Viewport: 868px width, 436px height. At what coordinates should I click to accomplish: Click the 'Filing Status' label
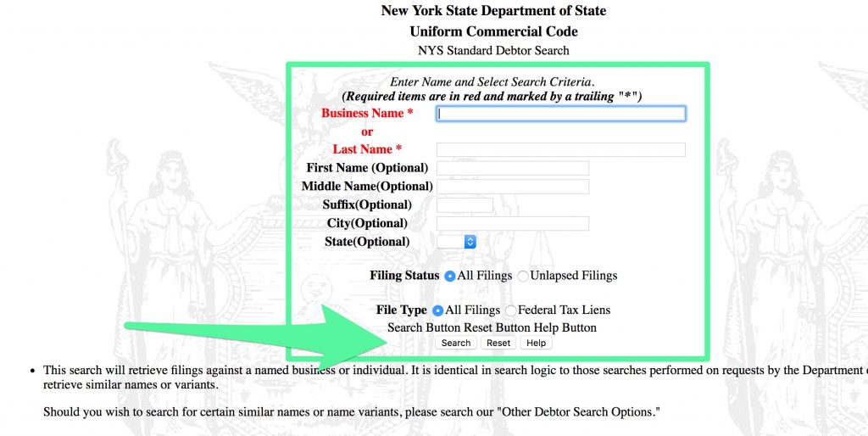click(x=404, y=276)
